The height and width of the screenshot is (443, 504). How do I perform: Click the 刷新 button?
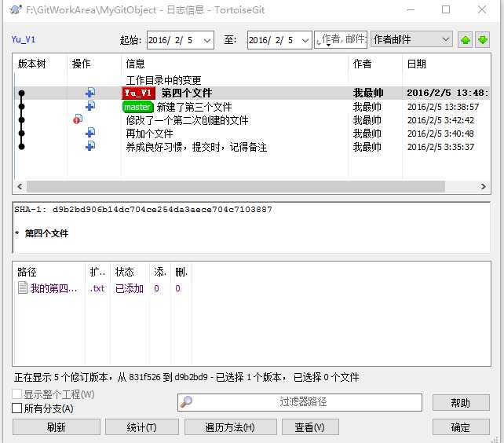click(x=57, y=427)
